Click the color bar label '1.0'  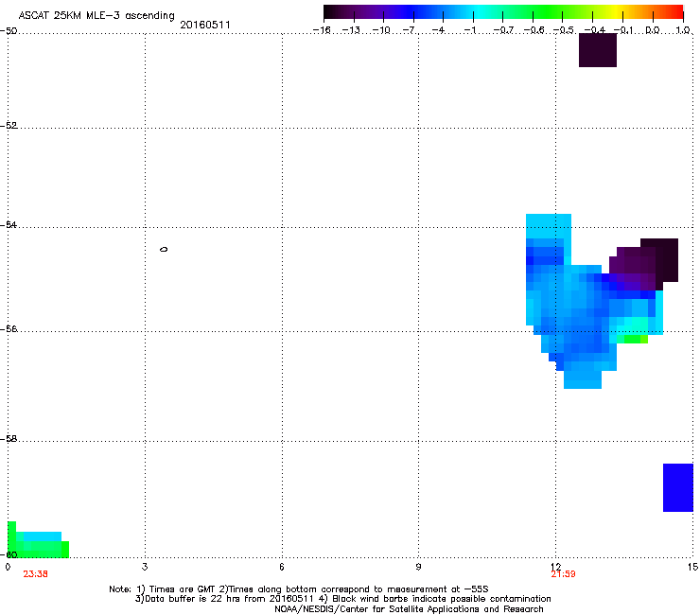683,30
